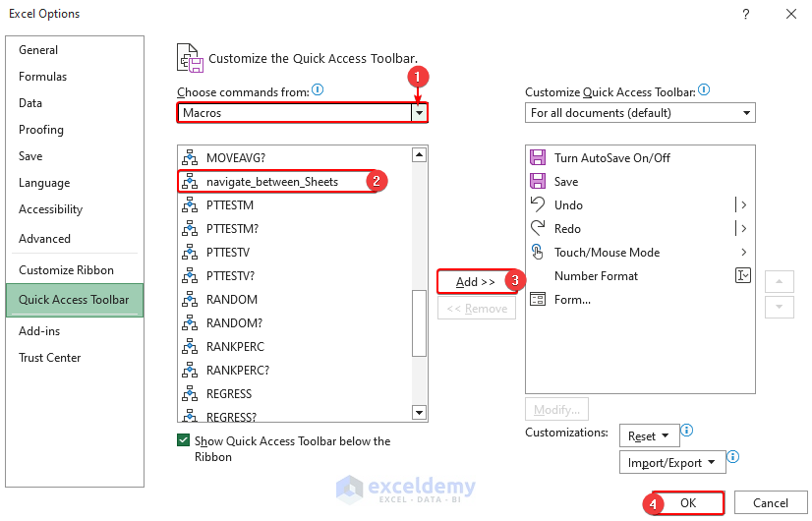This screenshot has height=521, width=812.
Task: Select the REGRESS? macro entry
Action: point(295,417)
